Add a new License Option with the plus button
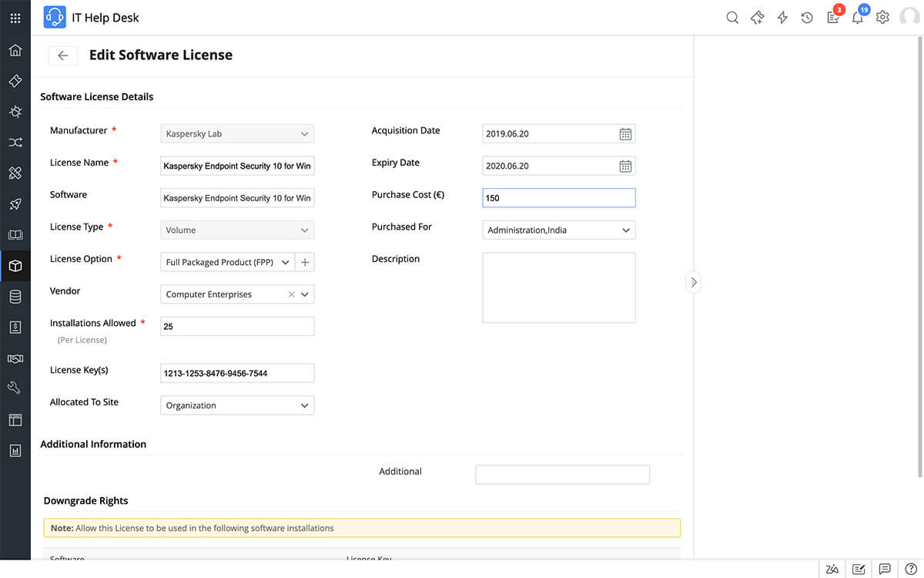 [304, 261]
